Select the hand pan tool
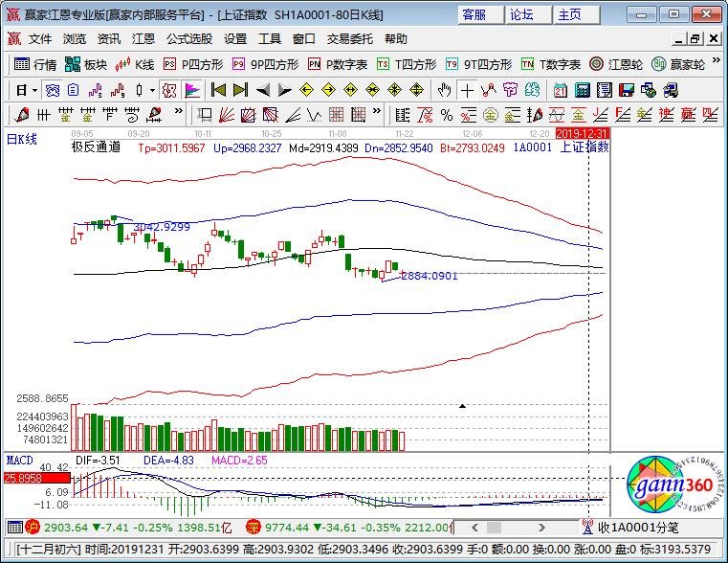728x563 pixels. point(444,90)
